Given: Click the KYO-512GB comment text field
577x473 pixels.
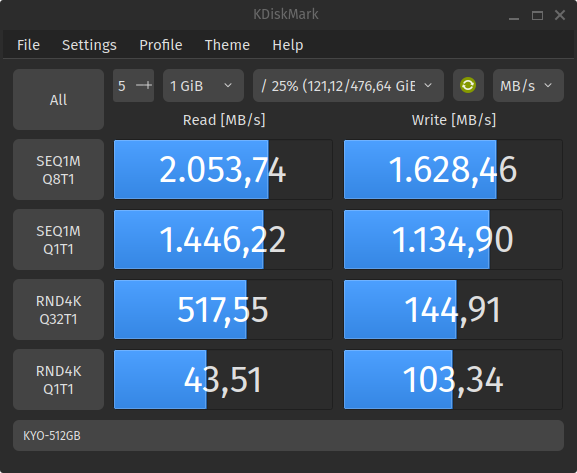Looking at the screenshot, I should [x=288, y=435].
